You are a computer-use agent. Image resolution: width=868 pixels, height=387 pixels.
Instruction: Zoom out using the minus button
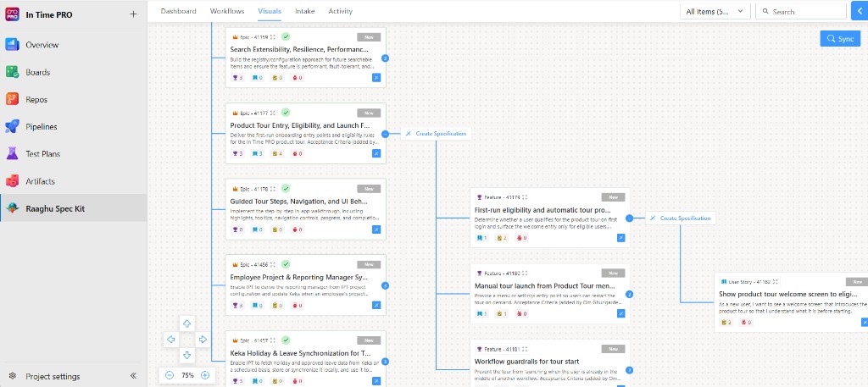tap(170, 375)
